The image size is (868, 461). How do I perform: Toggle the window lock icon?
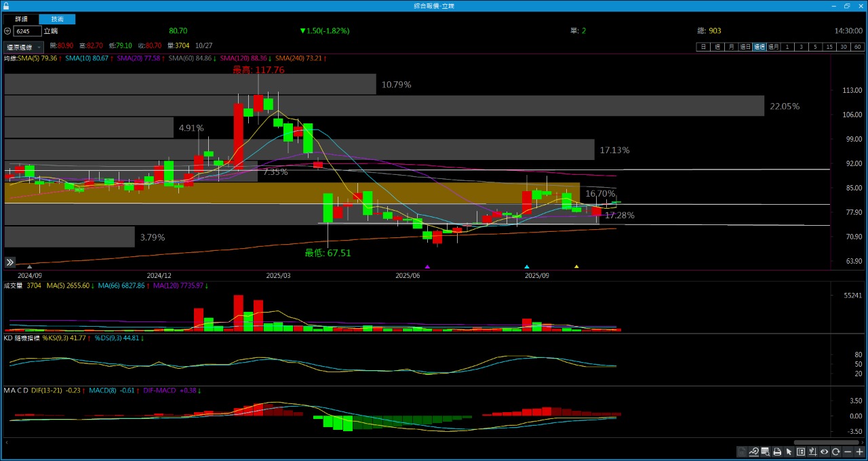[6, 5]
